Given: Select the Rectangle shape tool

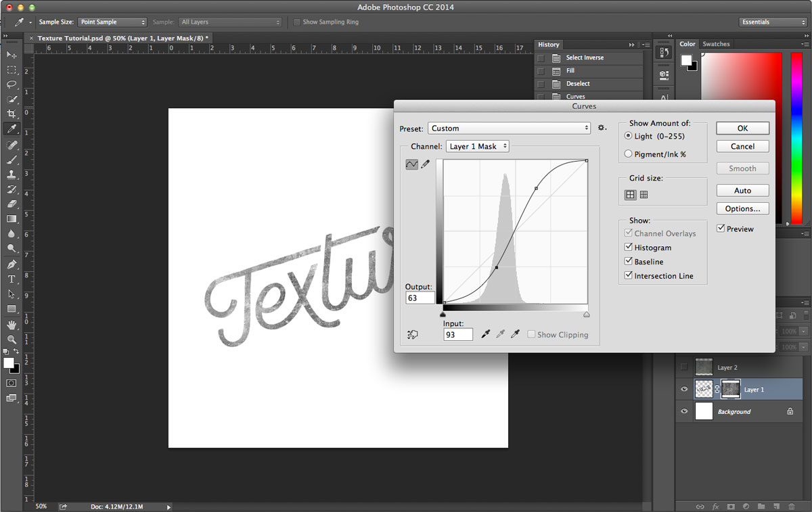Looking at the screenshot, I should click(12, 309).
